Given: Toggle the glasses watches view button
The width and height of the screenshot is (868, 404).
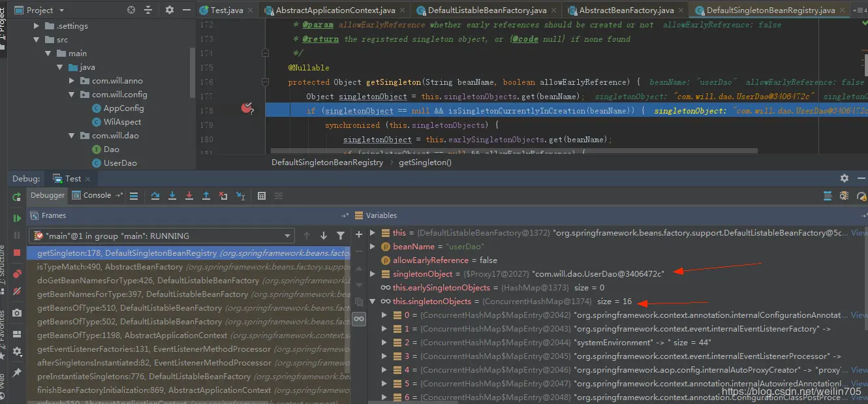Looking at the screenshot, I should click(358, 319).
